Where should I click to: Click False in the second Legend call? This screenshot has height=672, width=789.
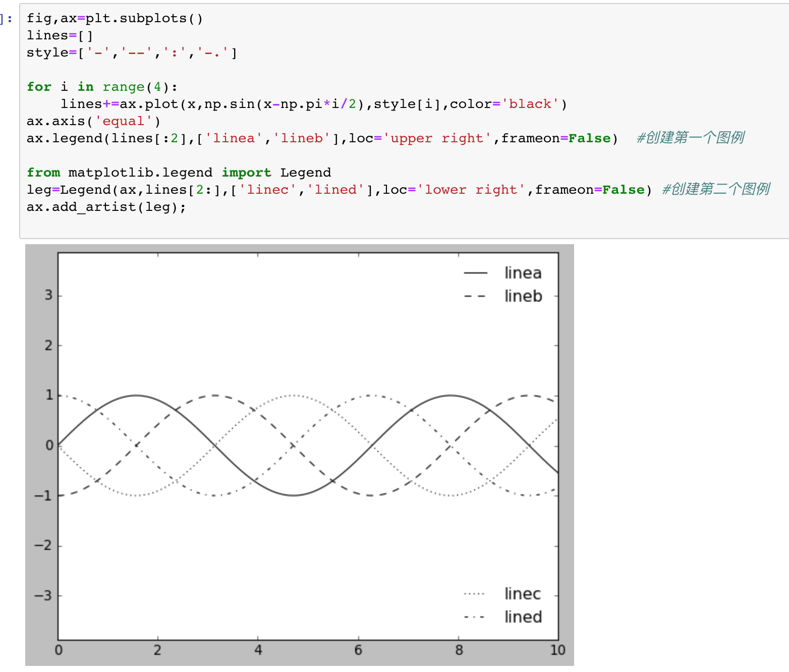[x=624, y=189]
